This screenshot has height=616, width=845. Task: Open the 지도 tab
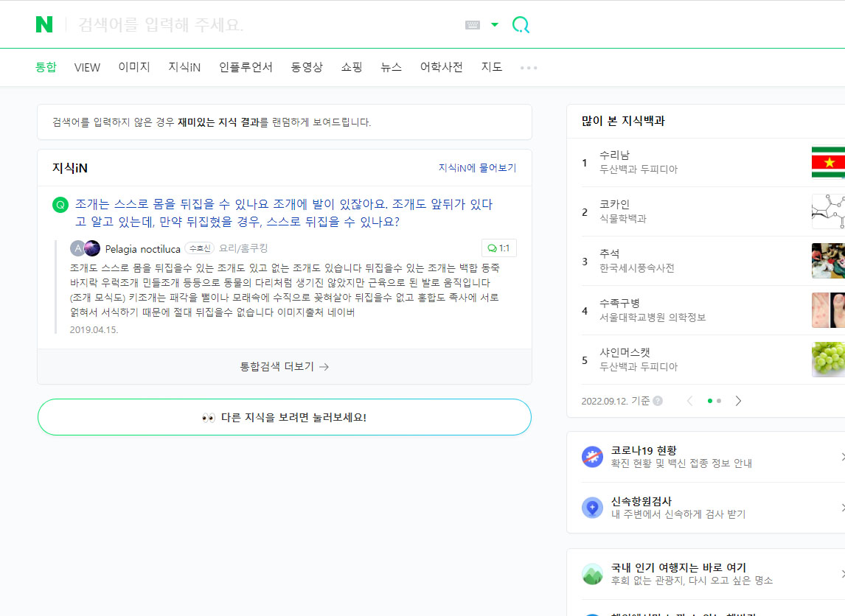492,67
